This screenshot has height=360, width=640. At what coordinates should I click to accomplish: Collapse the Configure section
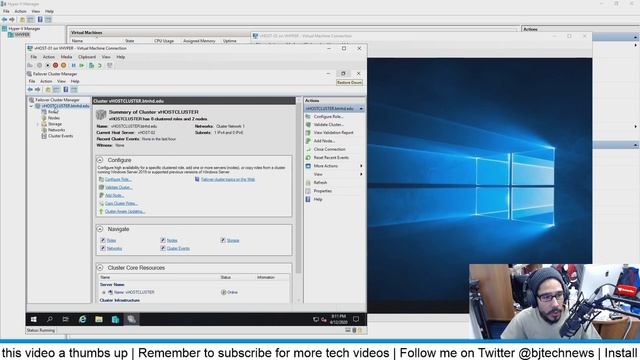coord(100,160)
